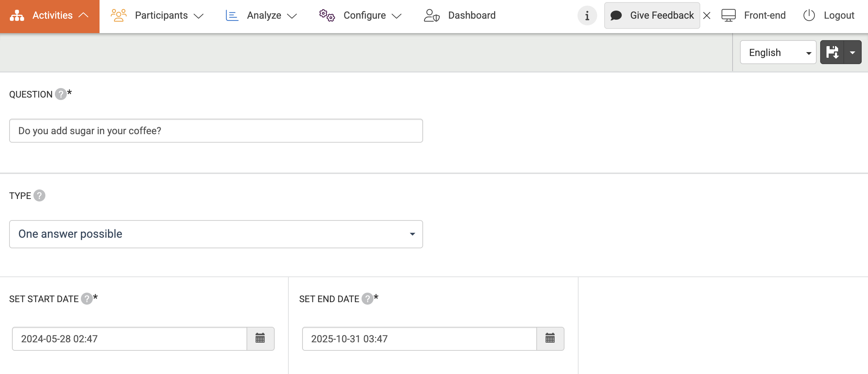The height and width of the screenshot is (374, 868).
Task: Click help icon beside Set Start Date
Action: tap(87, 299)
